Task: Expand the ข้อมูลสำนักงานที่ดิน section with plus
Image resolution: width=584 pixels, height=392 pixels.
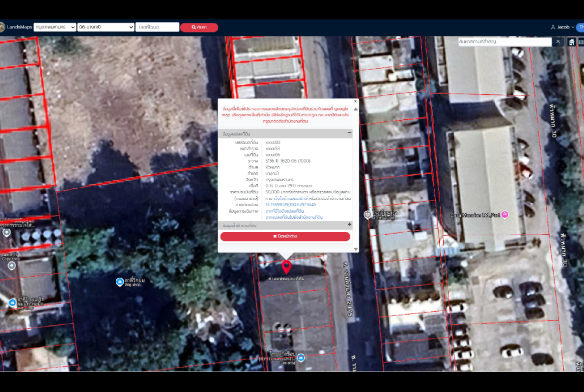Action: [349, 225]
